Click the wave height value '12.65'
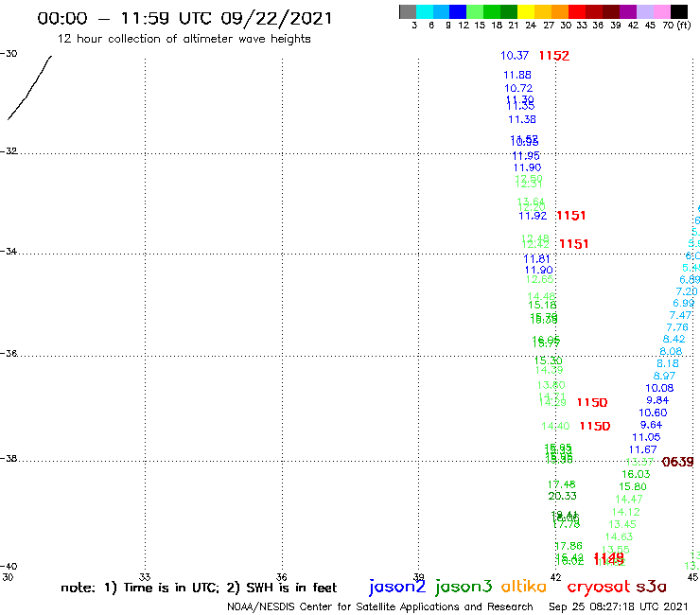700x615 pixels. [x=540, y=279]
